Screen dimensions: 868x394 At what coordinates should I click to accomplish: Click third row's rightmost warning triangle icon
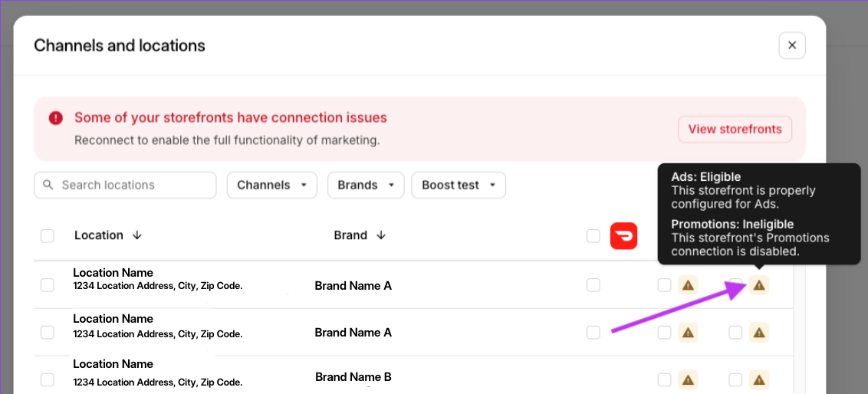click(759, 379)
